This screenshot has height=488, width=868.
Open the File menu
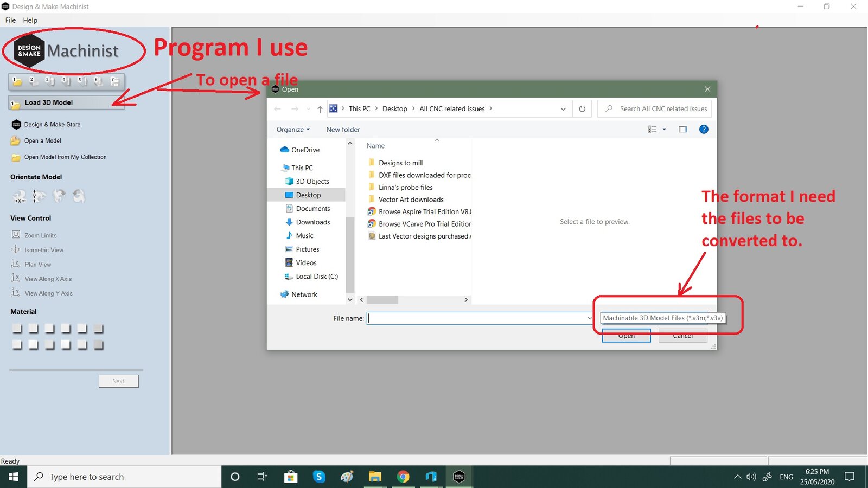[x=10, y=20]
